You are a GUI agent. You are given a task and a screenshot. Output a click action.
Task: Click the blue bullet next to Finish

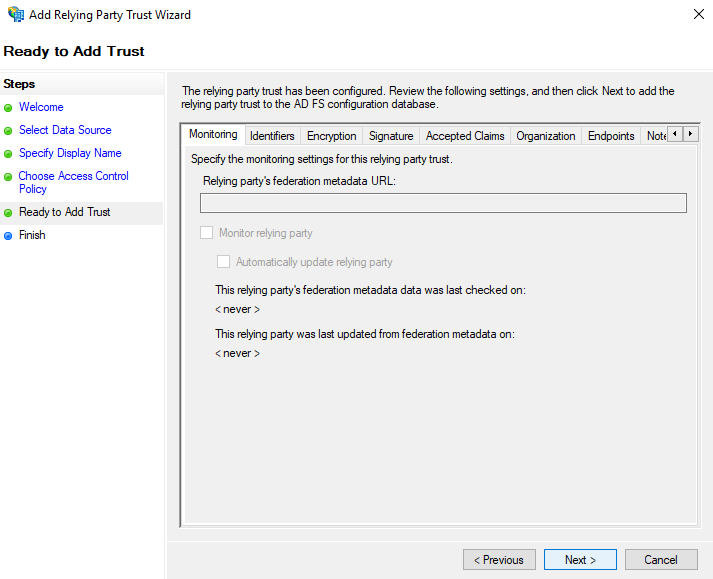point(8,236)
